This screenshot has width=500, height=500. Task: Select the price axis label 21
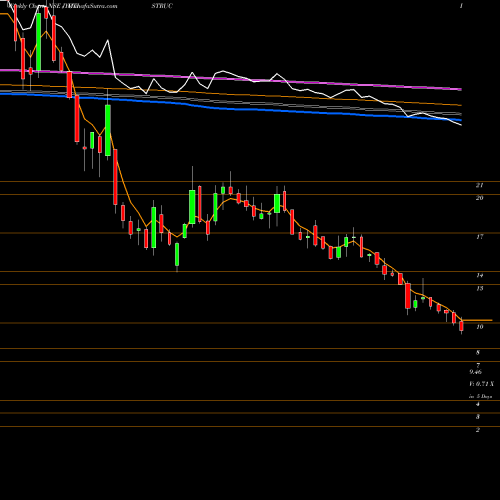coord(480,185)
